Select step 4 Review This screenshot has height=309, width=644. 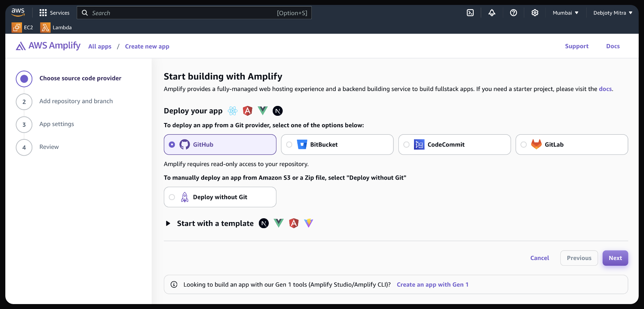[38, 147]
